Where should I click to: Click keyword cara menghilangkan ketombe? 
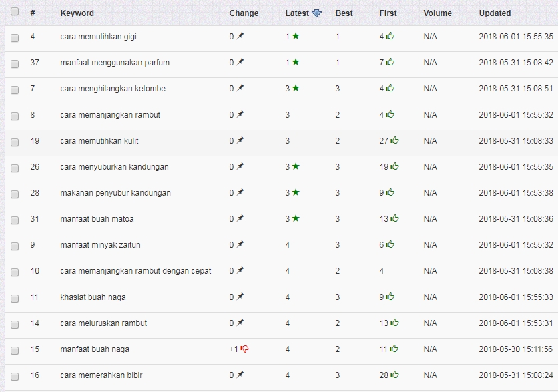113,89
